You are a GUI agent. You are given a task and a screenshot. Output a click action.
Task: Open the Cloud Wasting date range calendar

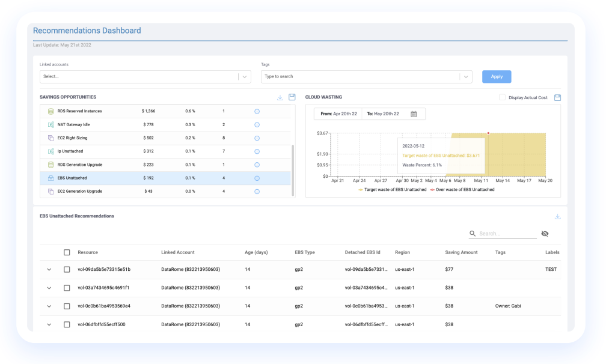tap(414, 114)
